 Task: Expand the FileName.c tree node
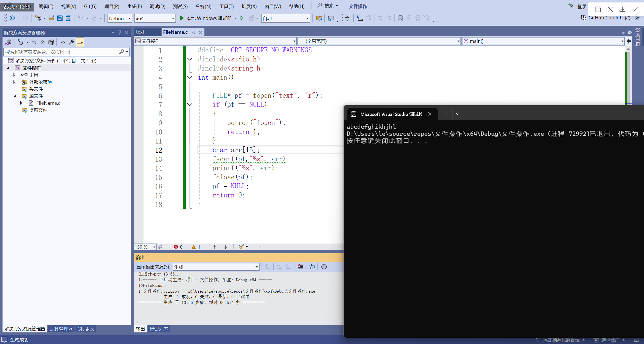click(21, 103)
